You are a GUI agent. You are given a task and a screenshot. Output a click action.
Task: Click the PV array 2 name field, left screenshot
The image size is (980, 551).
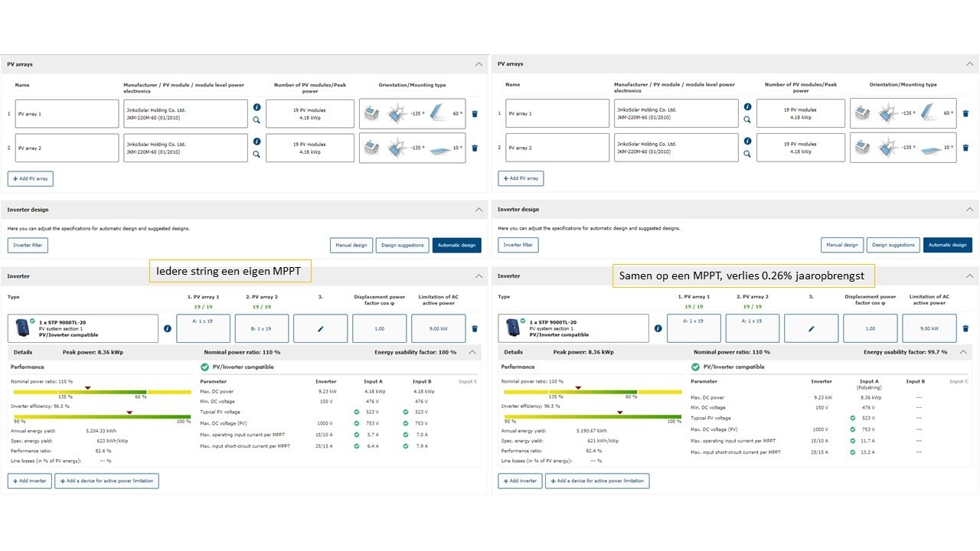(67, 148)
